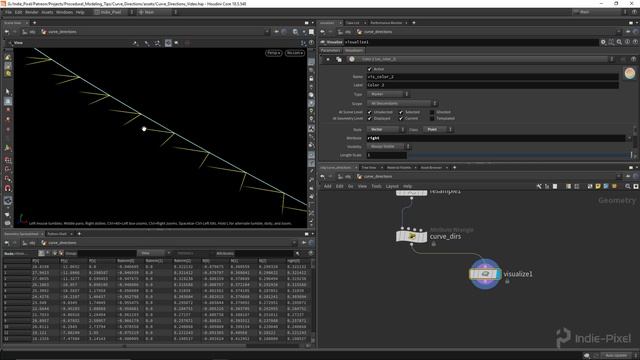Image resolution: width=640 pixels, height=360 pixels.
Task: Click the visualizer color swatch
Action: [x=630, y=73]
